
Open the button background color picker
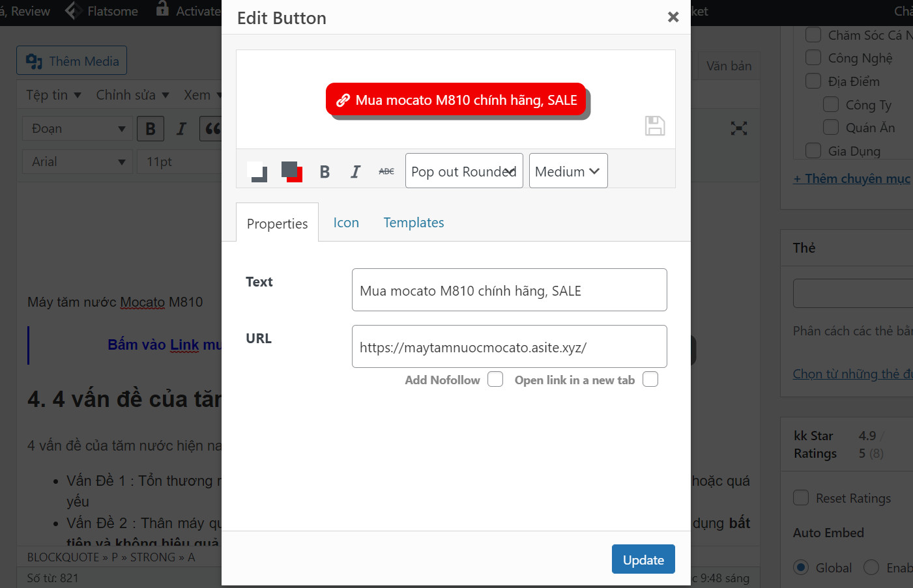pos(291,171)
